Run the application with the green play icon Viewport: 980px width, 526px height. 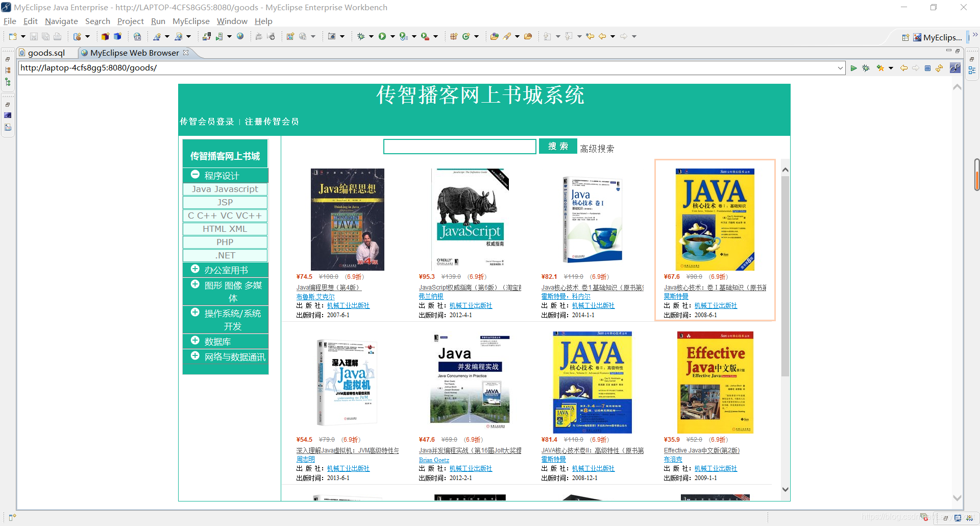[x=382, y=36]
